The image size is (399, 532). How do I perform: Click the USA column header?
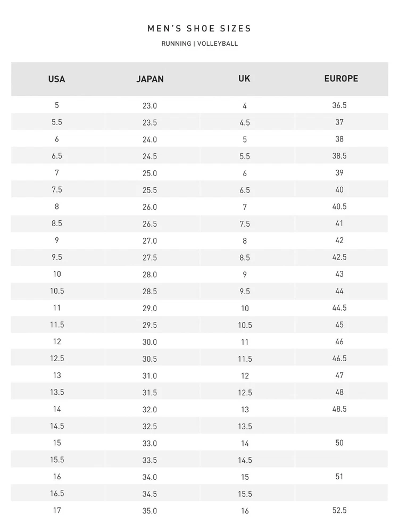(x=57, y=79)
